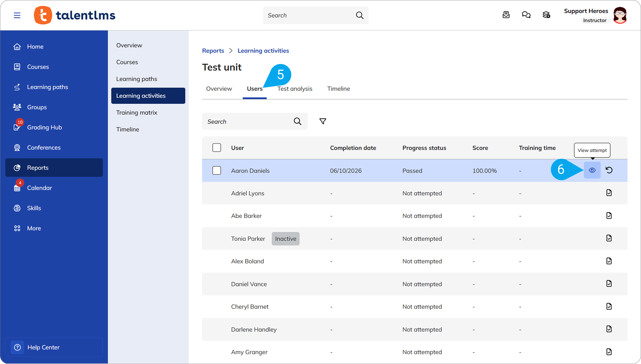The image size is (641, 364).
Task: Click Amy Granger's completion icon
Action: click(x=609, y=352)
